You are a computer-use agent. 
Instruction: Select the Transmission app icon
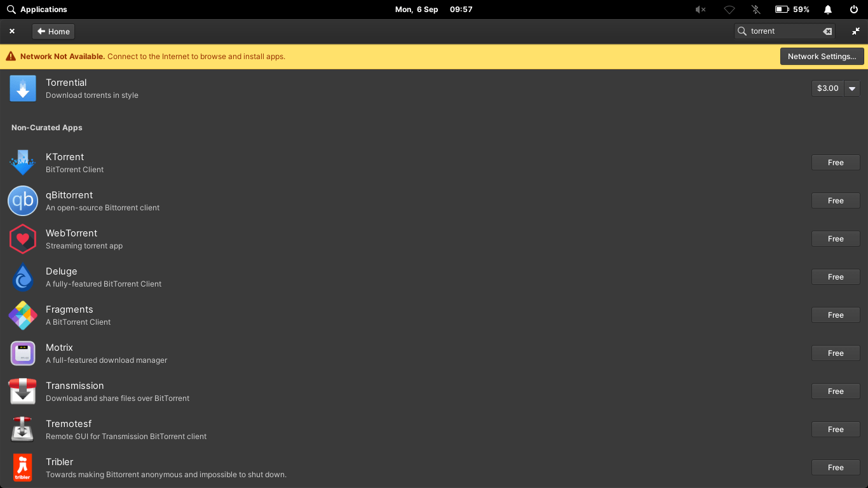[23, 391]
